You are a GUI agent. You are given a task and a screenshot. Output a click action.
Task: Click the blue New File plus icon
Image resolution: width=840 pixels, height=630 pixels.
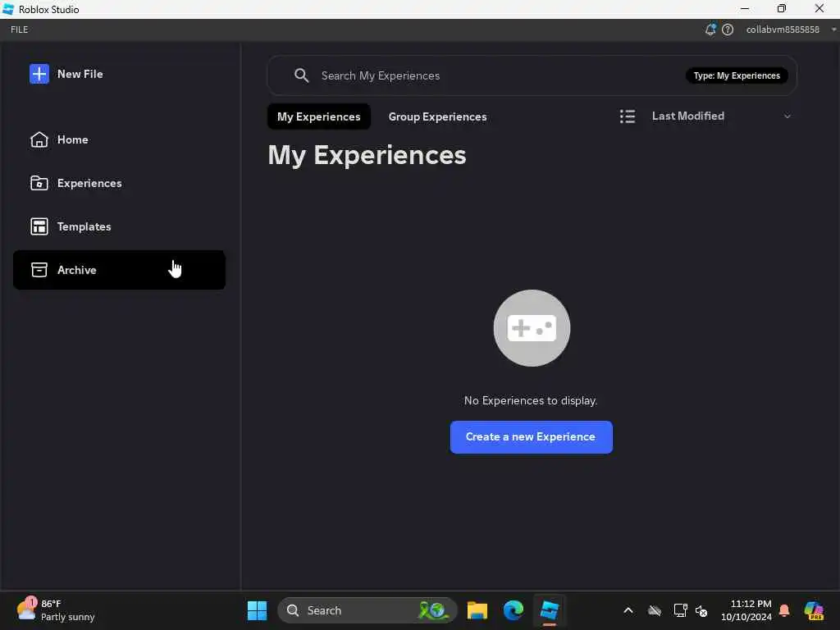[x=39, y=74]
